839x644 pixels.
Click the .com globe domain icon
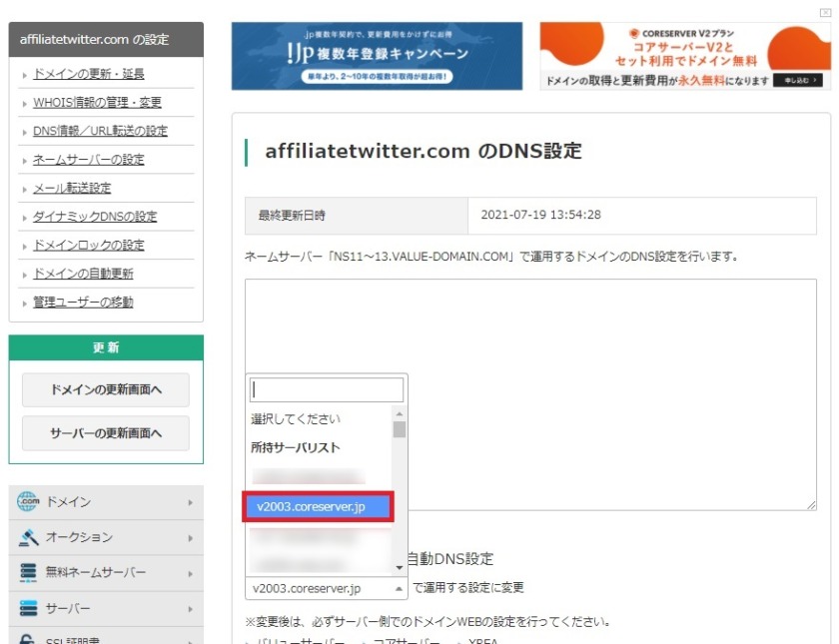(x=28, y=501)
